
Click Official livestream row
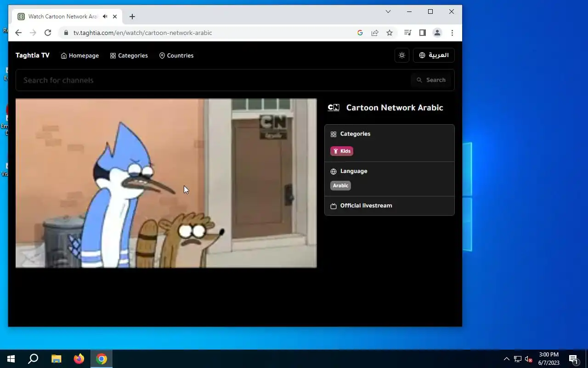tap(390, 206)
